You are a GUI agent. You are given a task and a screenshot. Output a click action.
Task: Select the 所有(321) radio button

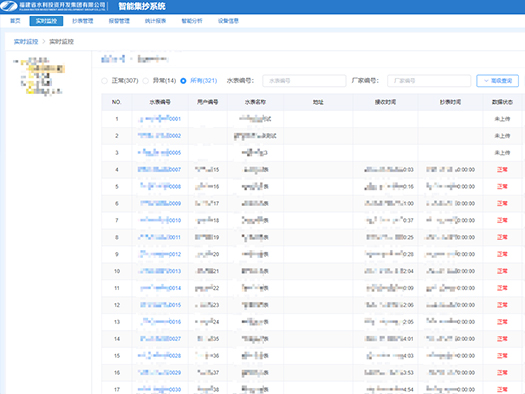(x=183, y=81)
